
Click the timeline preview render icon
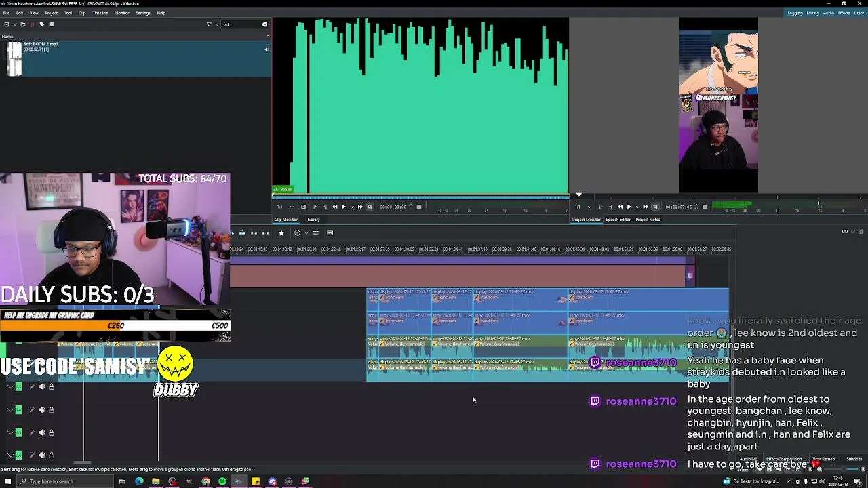click(297, 233)
